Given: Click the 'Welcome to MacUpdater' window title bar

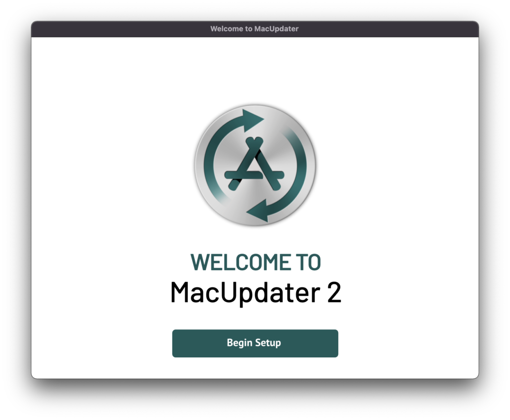Looking at the screenshot, I should tap(255, 29).
